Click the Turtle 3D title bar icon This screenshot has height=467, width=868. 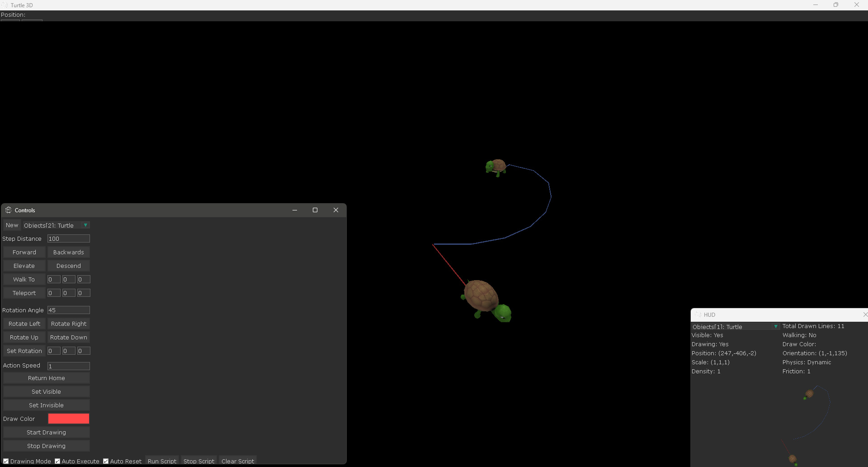coord(5,5)
